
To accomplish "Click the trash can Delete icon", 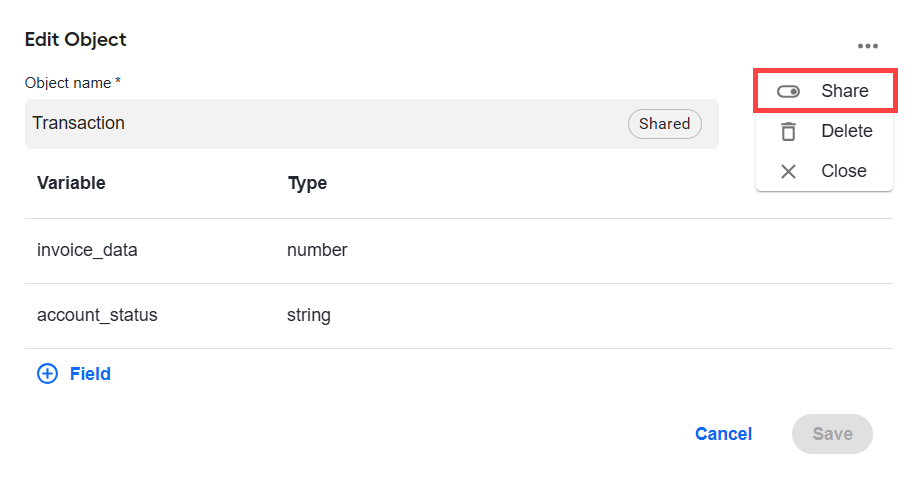I will (x=788, y=131).
